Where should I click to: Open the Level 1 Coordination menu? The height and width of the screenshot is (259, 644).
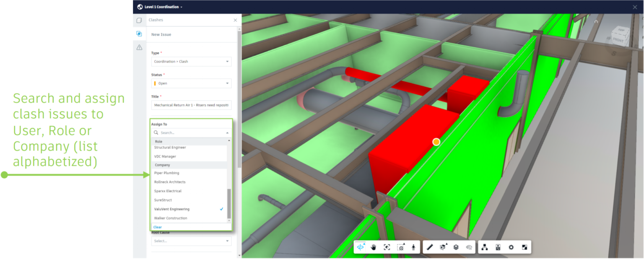coord(163,7)
